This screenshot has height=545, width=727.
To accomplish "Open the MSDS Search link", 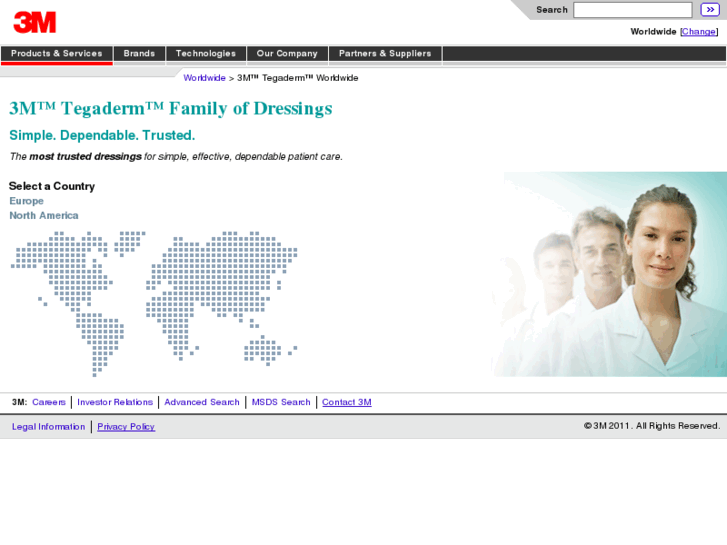I will click(281, 402).
